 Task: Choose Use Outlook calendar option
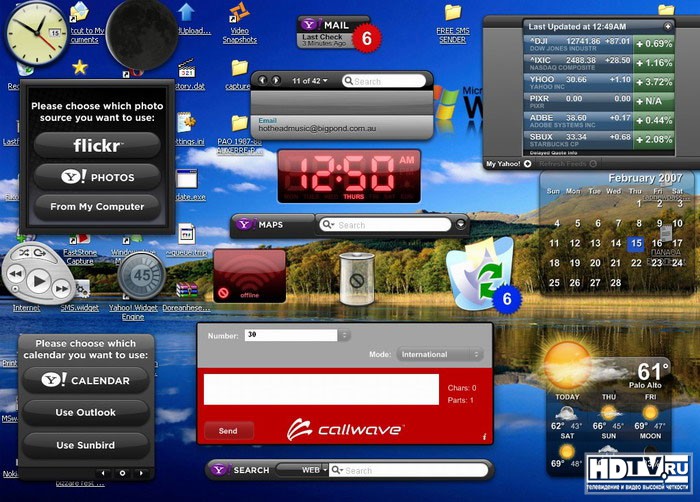point(86,412)
